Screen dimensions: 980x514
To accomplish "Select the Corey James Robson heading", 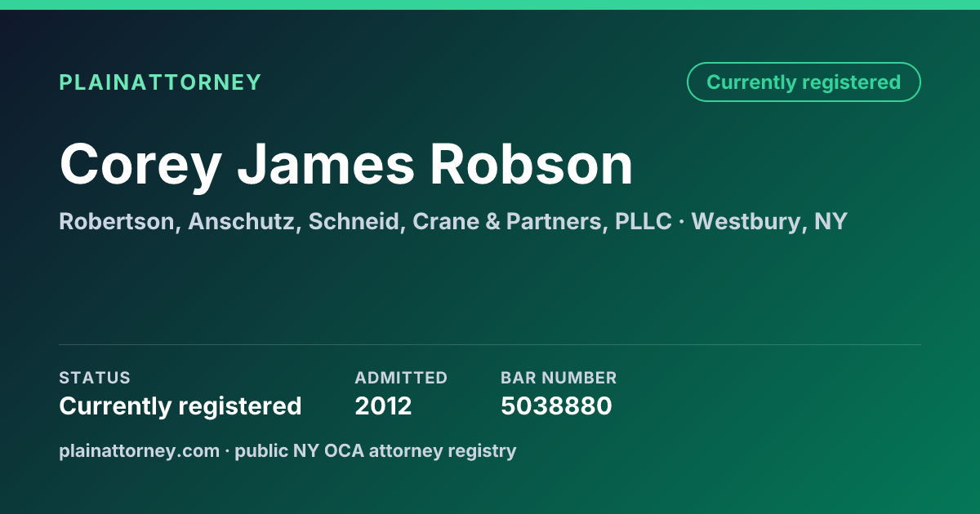I will 346,165.
